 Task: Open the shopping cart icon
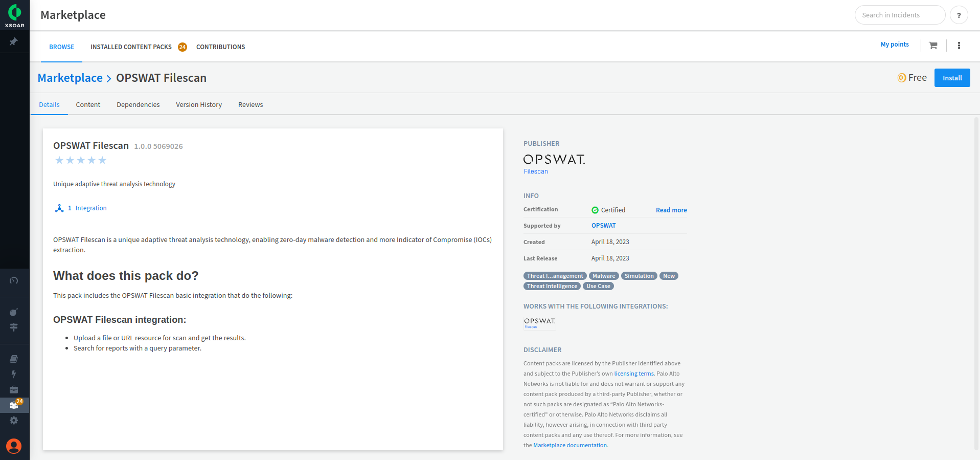click(933, 45)
